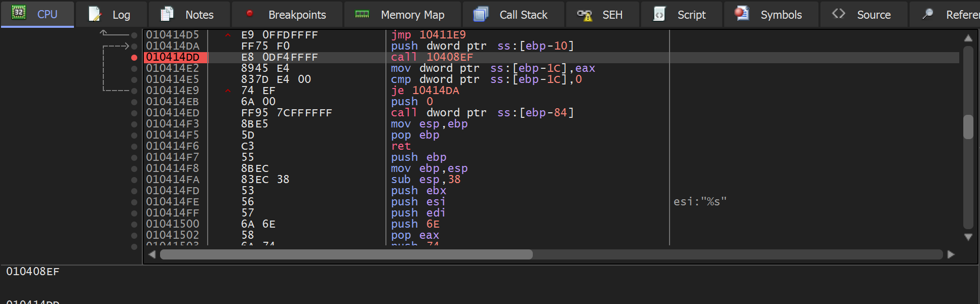Click the horizontal scrollbar thumb
980x304 pixels.
point(346,254)
